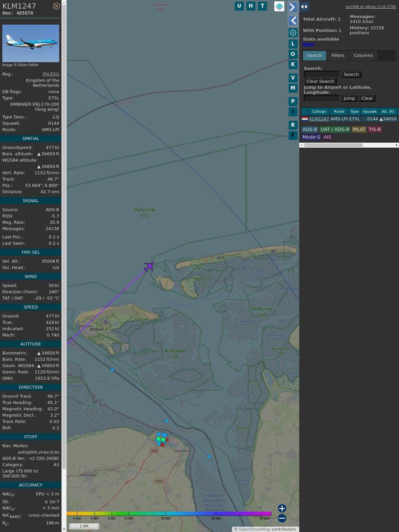Image resolution: width=399 pixels, height=532 pixels.
Task: Click the Search button
Action: coord(351,74)
